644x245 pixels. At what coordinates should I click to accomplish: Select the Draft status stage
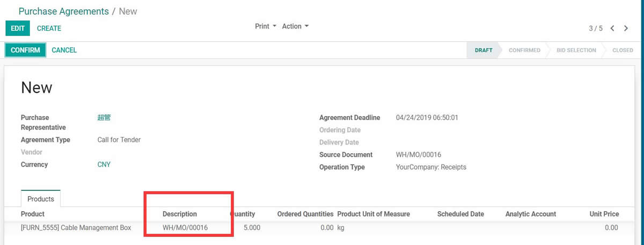[483, 50]
